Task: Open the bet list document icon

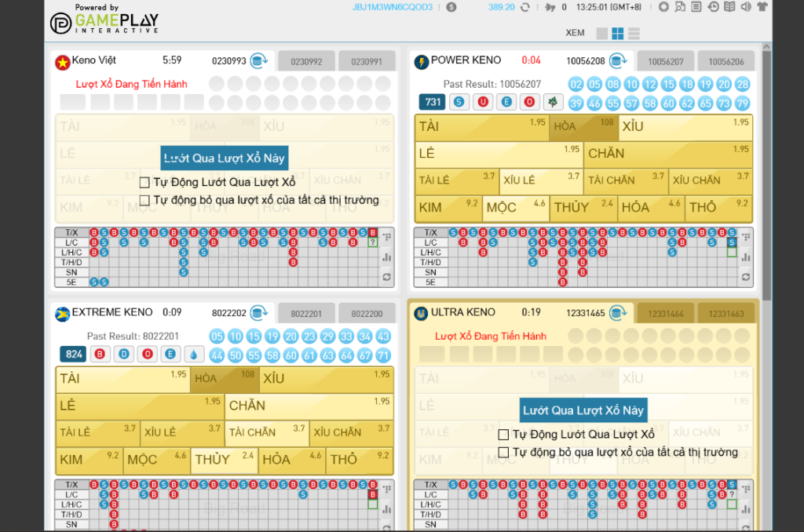Action: tap(696, 7)
